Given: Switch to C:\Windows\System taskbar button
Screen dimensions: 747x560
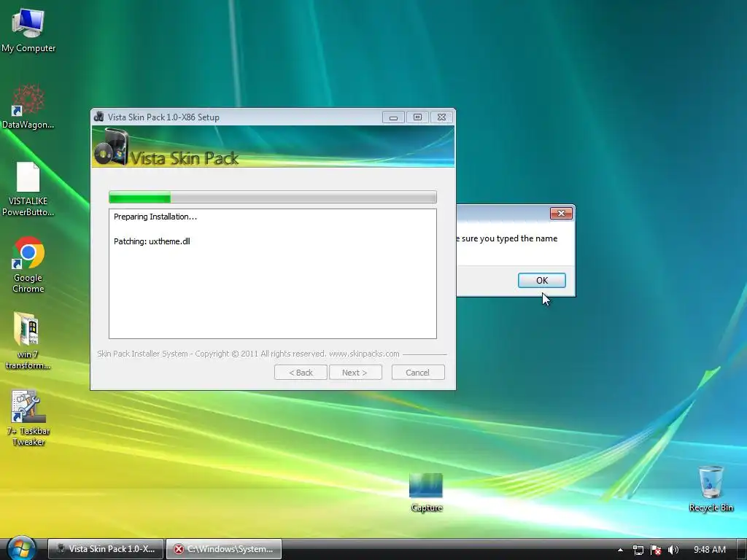Looking at the screenshot, I should pyautogui.click(x=224, y=548).
